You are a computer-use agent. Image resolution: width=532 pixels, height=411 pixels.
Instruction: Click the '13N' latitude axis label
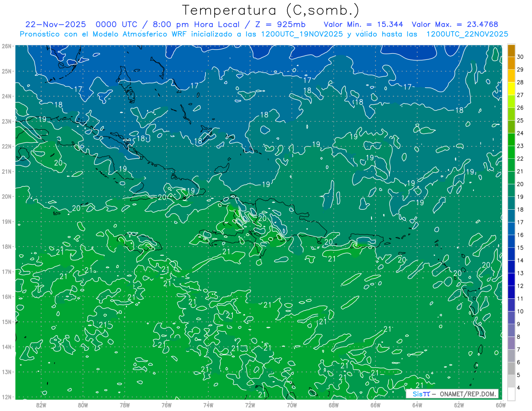[x=7, y=372]
